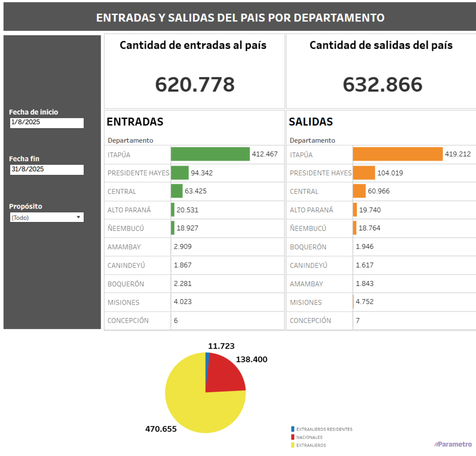The image size is (476, 456).
Task: Click Departamento header in ENTRADAS table
Action: click(131, 140)
